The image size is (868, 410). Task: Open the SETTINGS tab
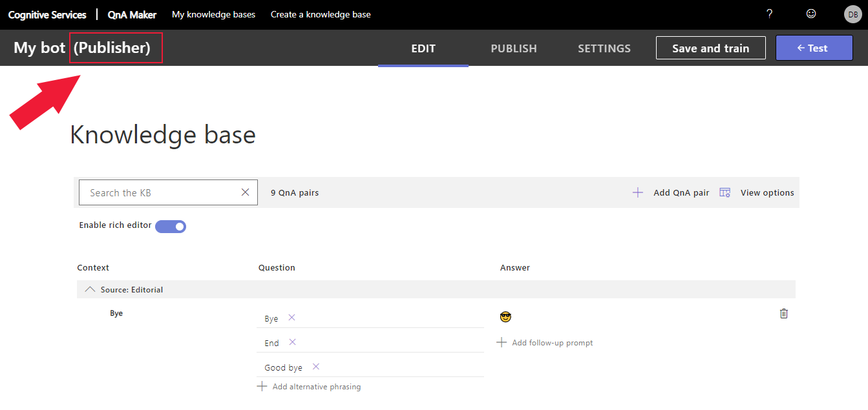coord(604,48)
